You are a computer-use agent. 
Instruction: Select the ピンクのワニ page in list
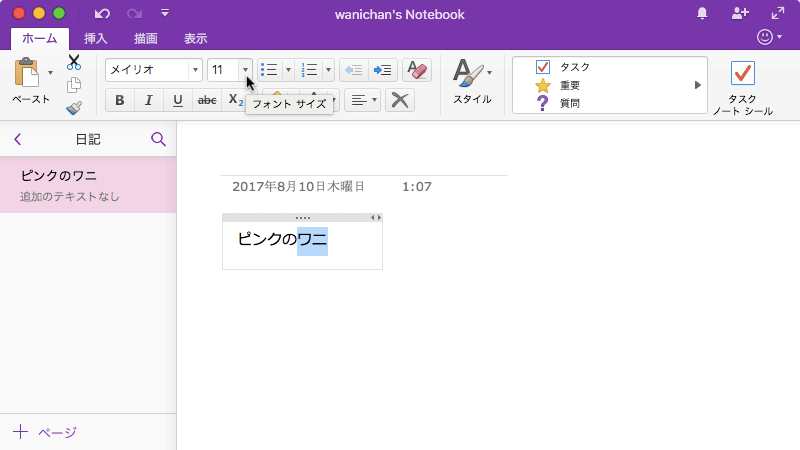tap(88, 185)
